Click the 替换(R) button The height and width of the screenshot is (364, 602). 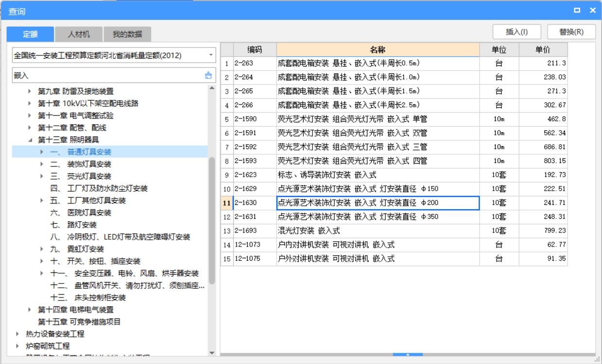(571, 32)
